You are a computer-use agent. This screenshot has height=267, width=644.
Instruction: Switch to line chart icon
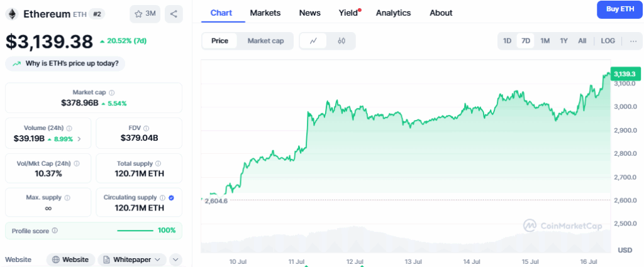pyautogui.click(x=313, y=41)
